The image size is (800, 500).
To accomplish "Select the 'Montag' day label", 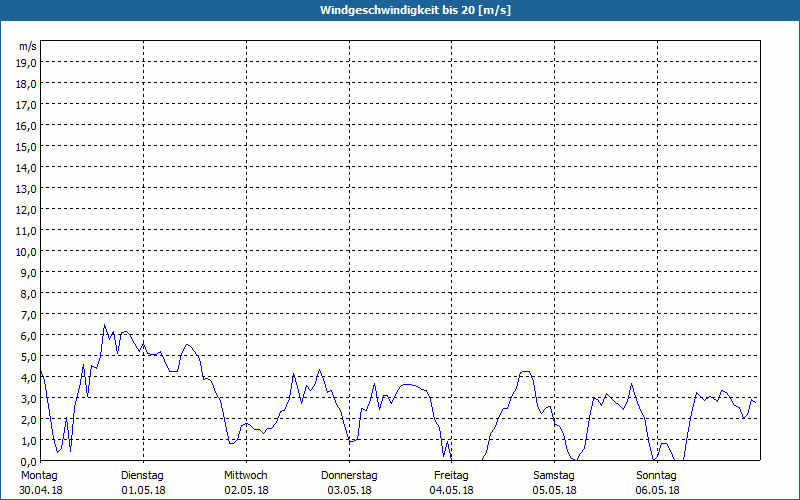I will (x=39, y=476).
